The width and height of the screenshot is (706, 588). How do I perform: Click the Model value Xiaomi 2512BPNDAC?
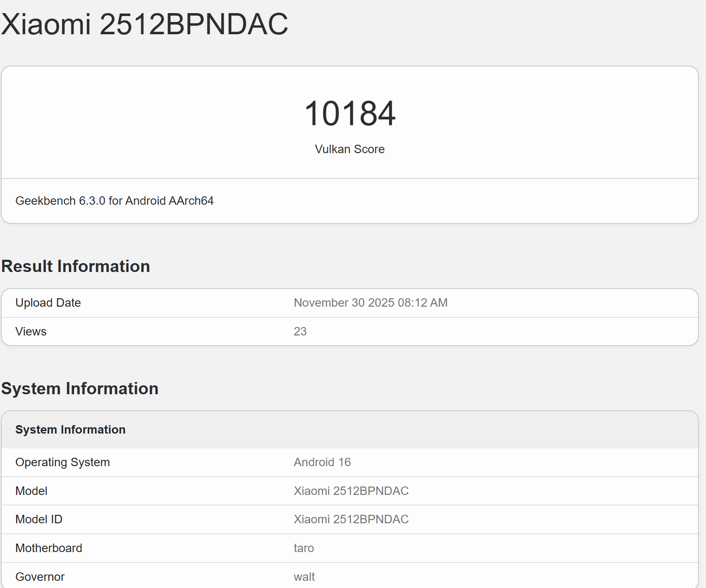[x=351, y=491]
